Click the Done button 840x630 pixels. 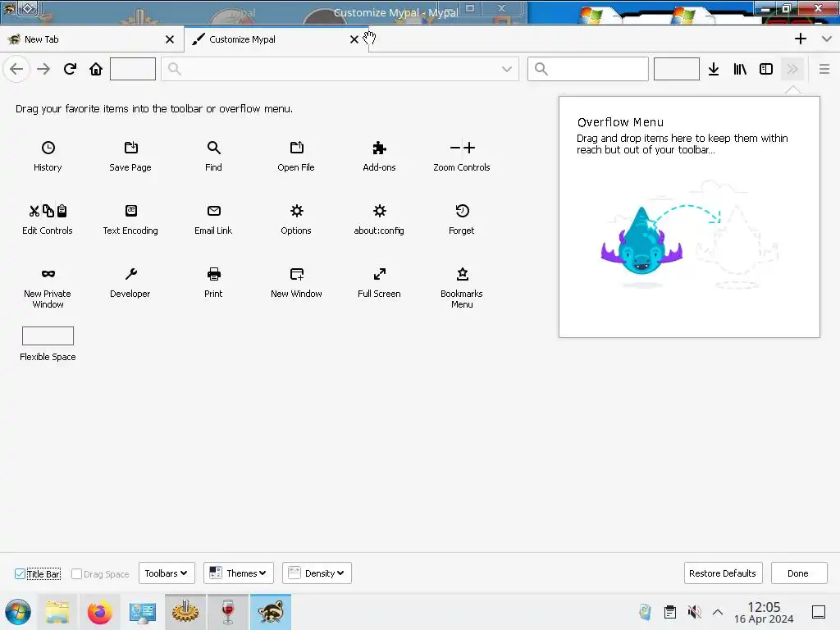click(798, 573)
